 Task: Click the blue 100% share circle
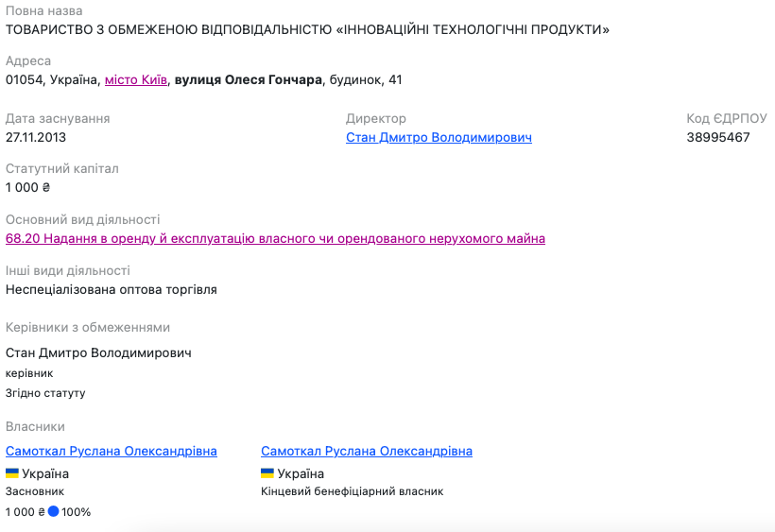pos(53,511)
